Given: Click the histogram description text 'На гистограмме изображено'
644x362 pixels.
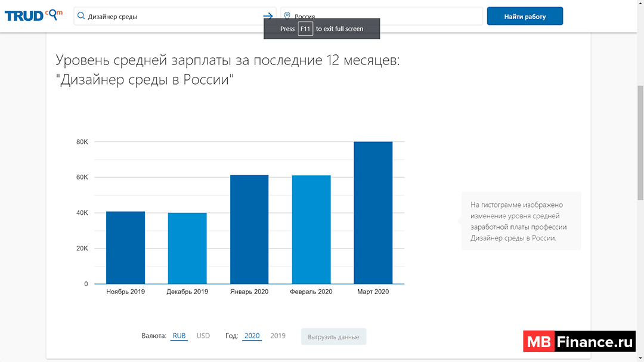Looking at the screenshot, I should click(516, 205).
